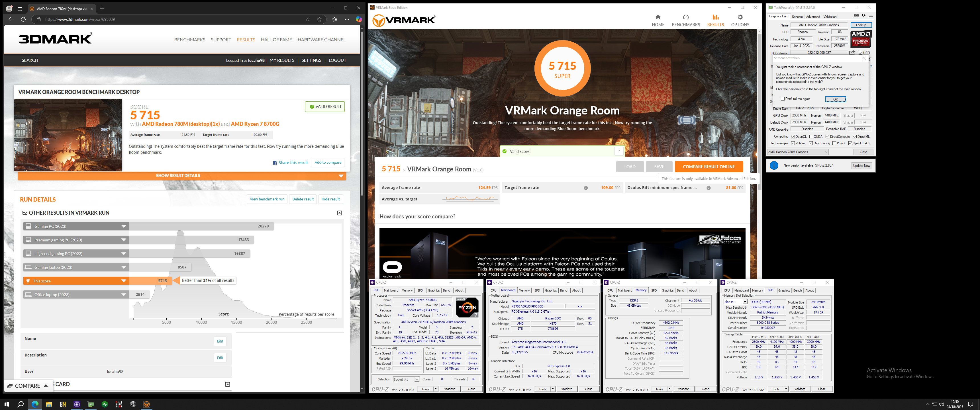Click info icon next to Oculus Rift minimum spec
Viewport: 980px width, 410px height.
click(709, 188)
